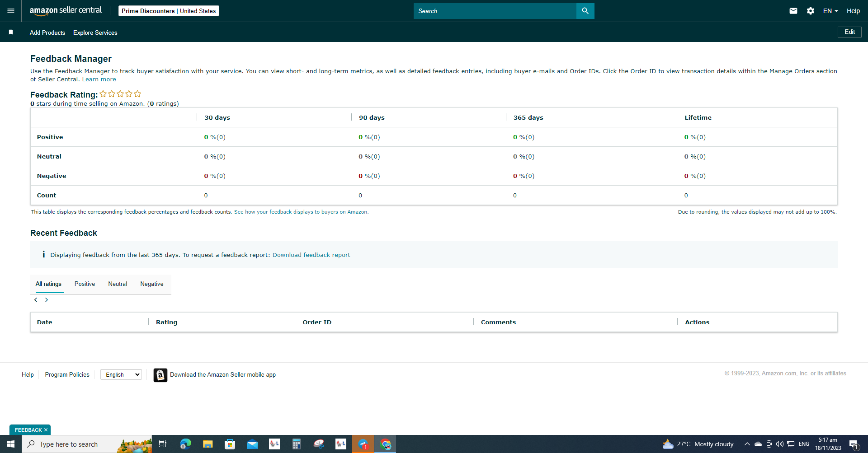This screenshot has width=868, height=453.
Task: Click the Rating column header
Action: pyautogui.click(x=166, y=322)
